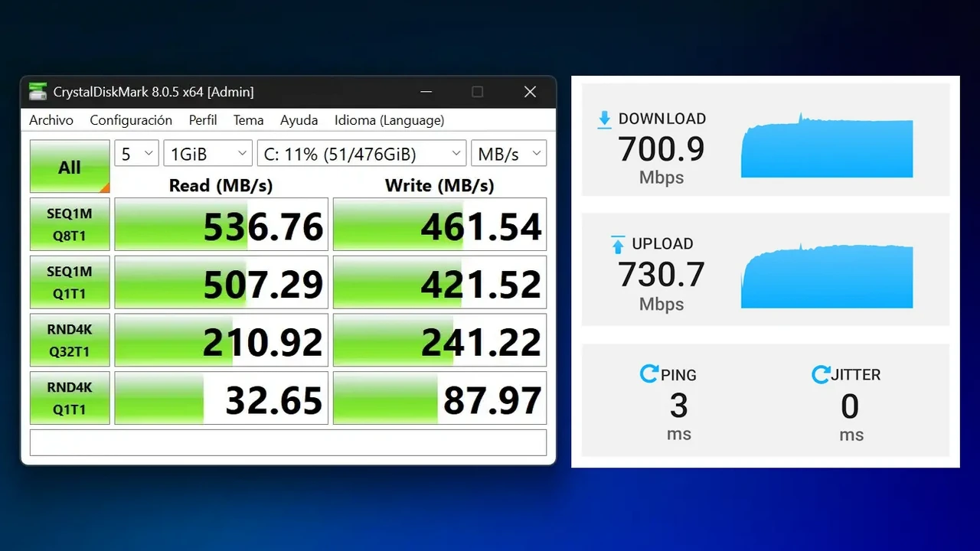
Task: Click the upload arrow icon
Action: 618,245
